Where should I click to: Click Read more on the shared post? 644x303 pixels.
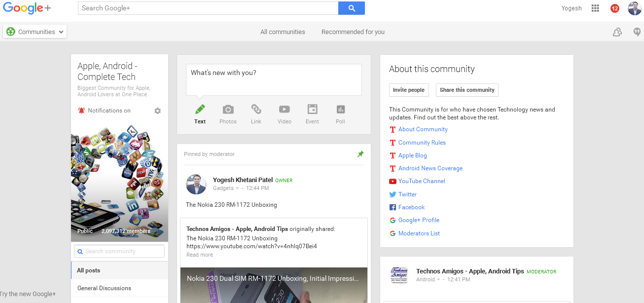pyautogui.click(x=200, y=255)
